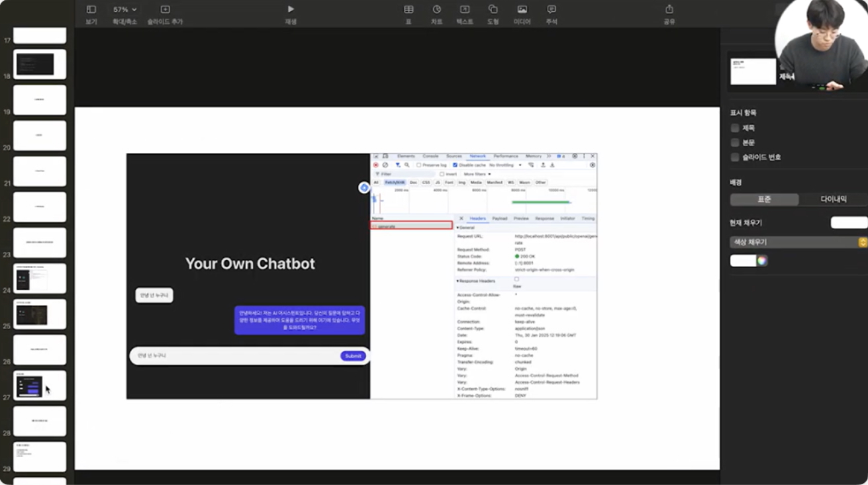
Task: Play the slideshow (재생)
Action: tap(291, 10)
